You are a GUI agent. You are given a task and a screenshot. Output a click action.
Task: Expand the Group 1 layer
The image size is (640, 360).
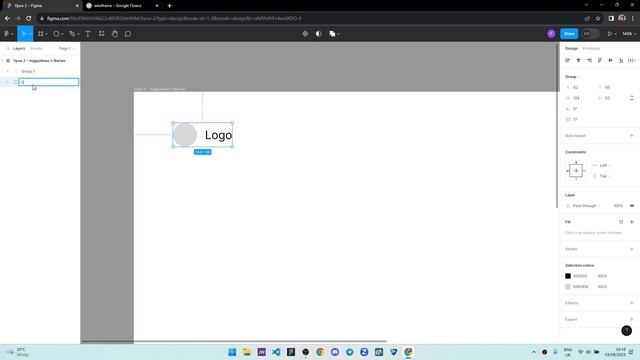pyautogui.click(x=8, y=71)
